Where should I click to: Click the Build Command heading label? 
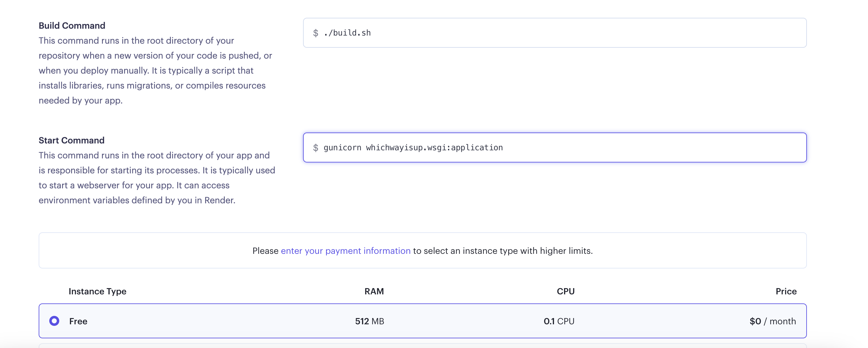click(72, 26)
